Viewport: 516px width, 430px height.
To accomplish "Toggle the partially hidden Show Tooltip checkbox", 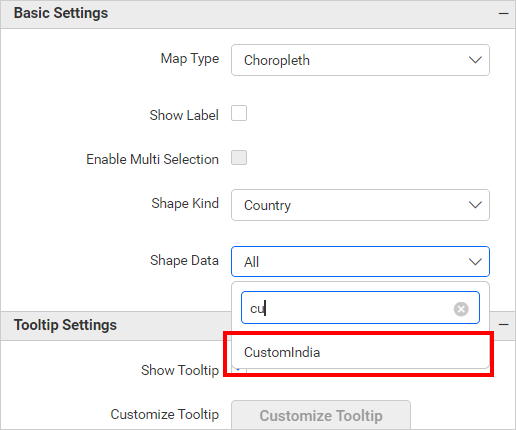I will 239,371.
